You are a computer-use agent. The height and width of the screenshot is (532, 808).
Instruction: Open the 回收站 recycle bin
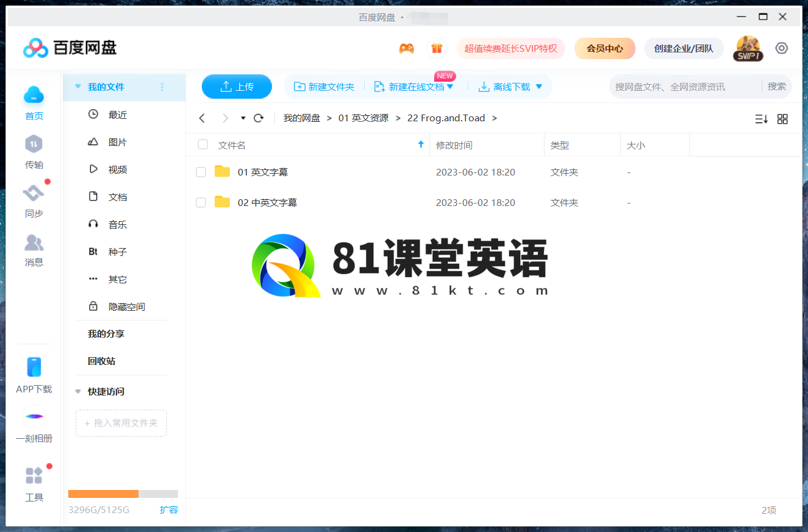click(x=101, y=361)
